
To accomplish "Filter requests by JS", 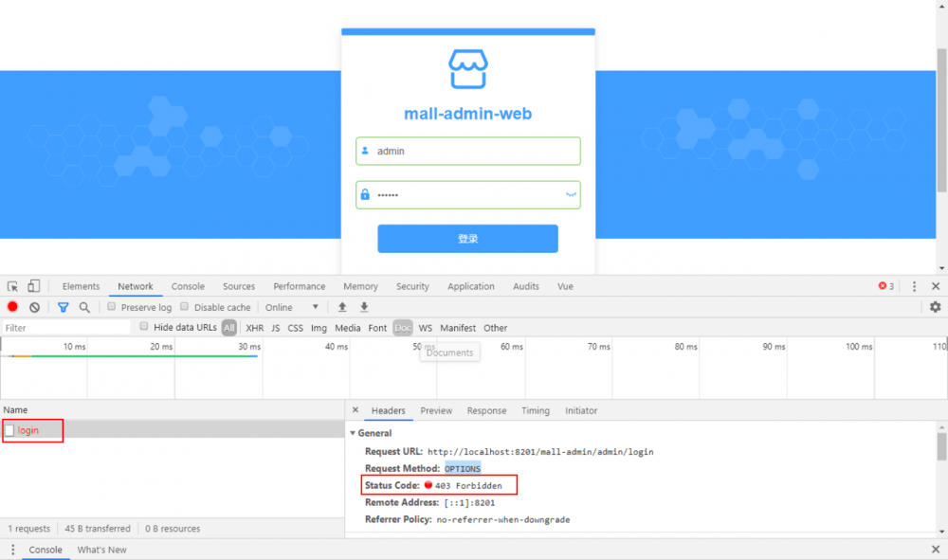I will tap(276, 328).
